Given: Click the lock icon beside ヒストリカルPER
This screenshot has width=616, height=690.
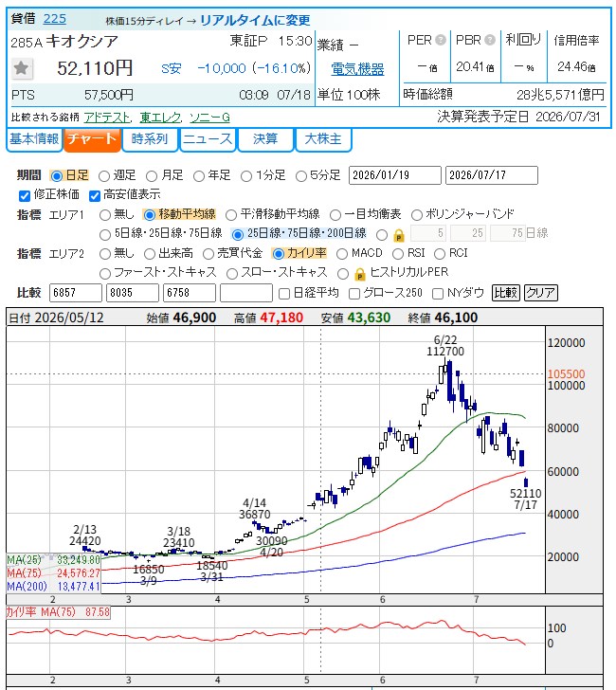Looking at the screenshot, I should click(x=359, y=274).
